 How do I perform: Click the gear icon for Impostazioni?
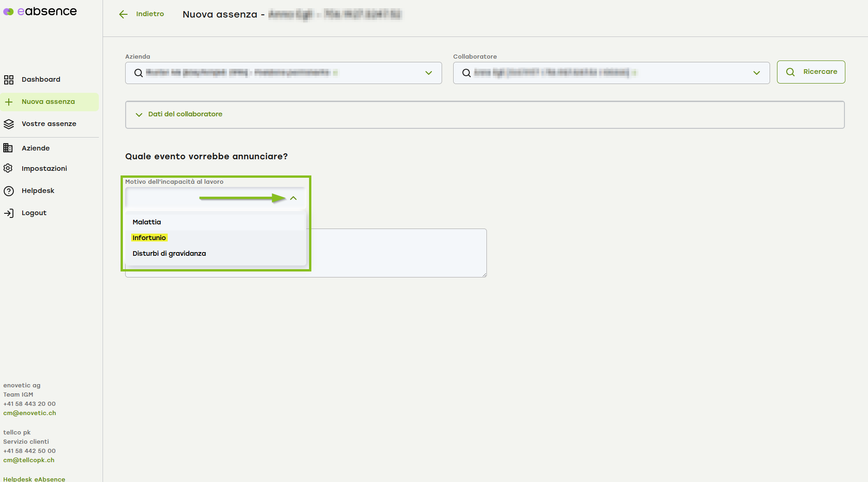coord(8,169)
